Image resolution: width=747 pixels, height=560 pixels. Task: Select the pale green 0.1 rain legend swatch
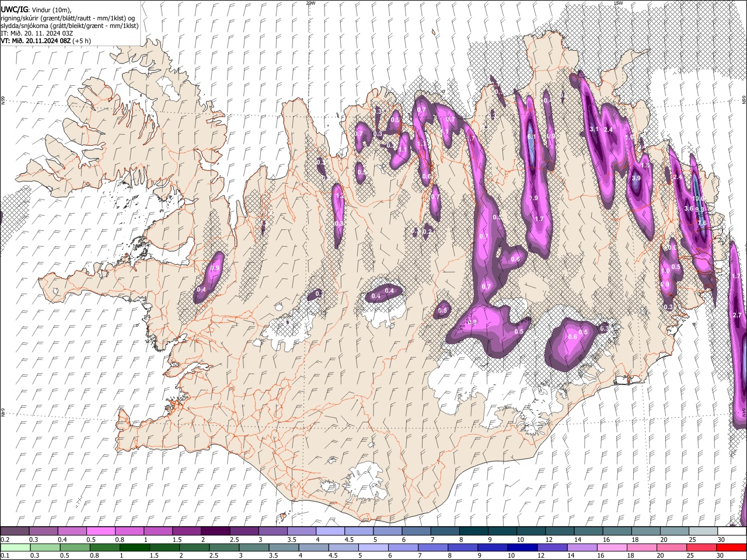point(15,548)
